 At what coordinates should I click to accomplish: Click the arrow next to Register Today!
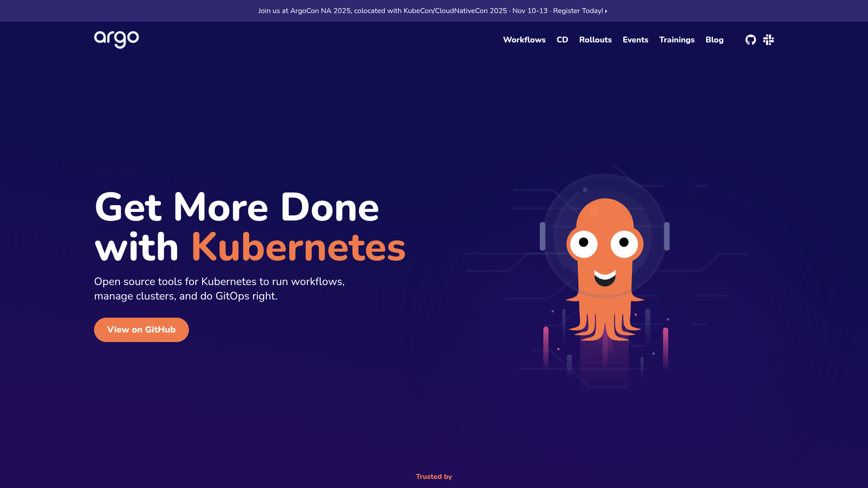606,11
